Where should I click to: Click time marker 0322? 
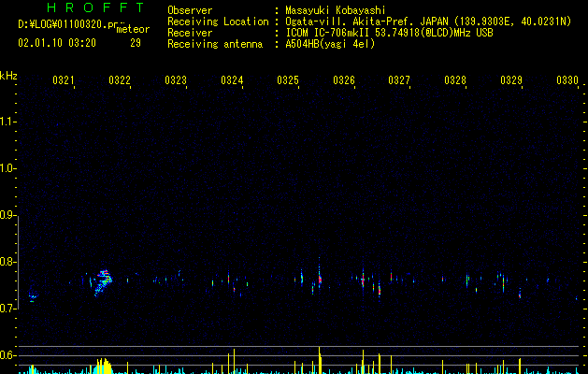120,80
